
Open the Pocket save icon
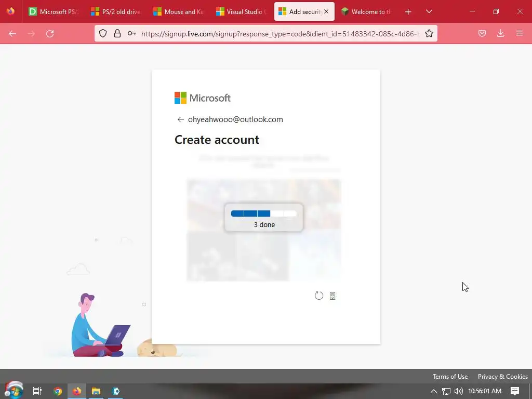pyautogui.click(x=482, y=33)
